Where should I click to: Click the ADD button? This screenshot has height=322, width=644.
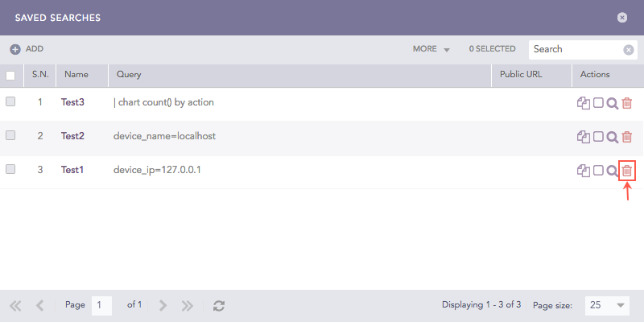click(27, 49)
